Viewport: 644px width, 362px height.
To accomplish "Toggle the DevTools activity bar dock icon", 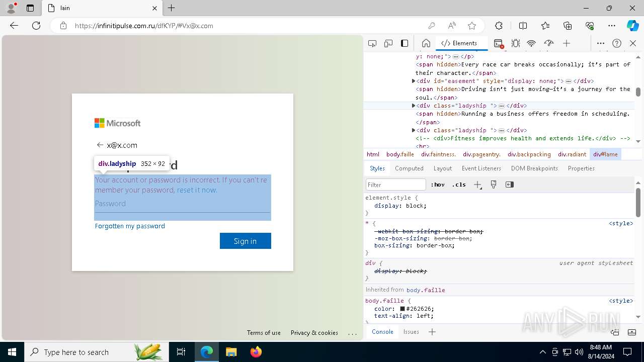I will (x=405, y=43).
